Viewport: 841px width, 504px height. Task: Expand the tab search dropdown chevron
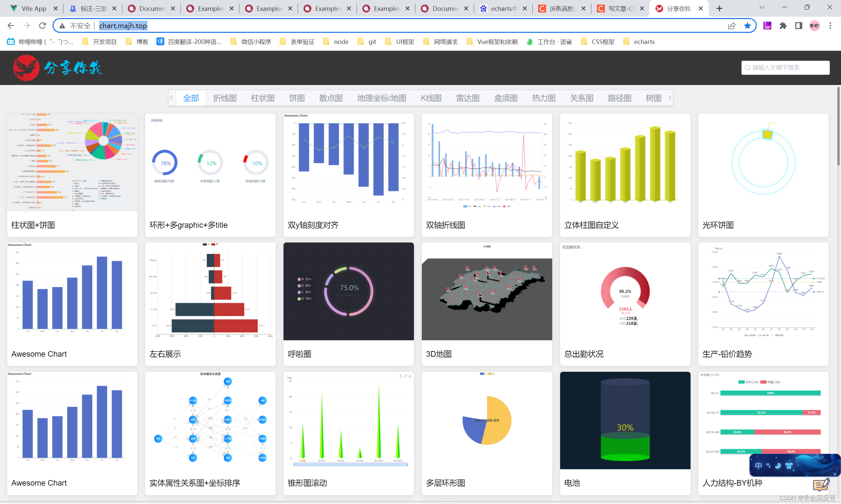(762, 8)
